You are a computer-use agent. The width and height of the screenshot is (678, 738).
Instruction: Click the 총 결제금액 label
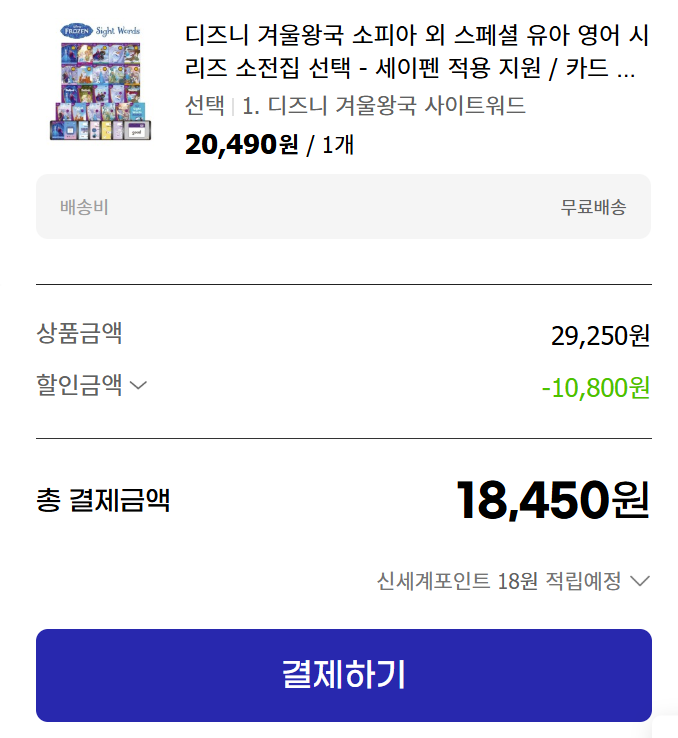[103, 500]
